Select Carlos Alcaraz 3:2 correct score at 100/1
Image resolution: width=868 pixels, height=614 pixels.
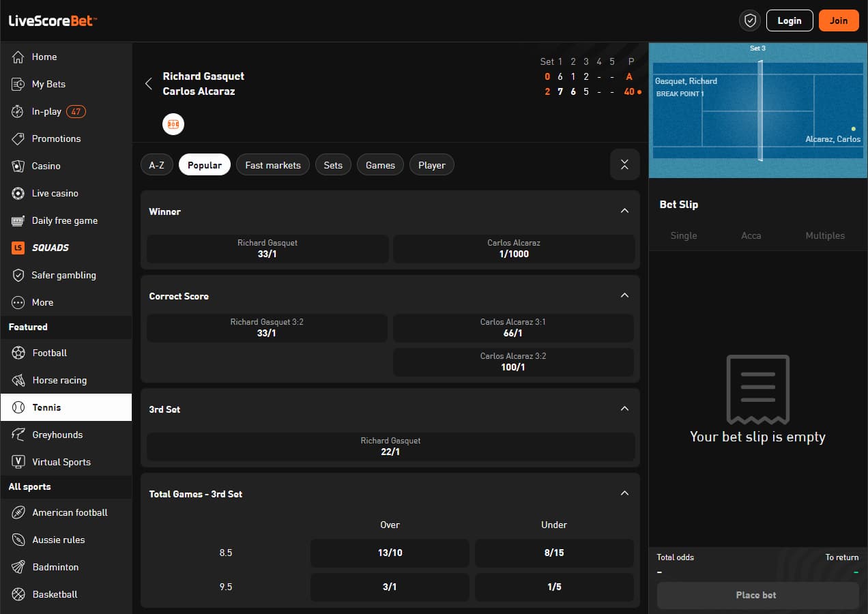point(513,362)
